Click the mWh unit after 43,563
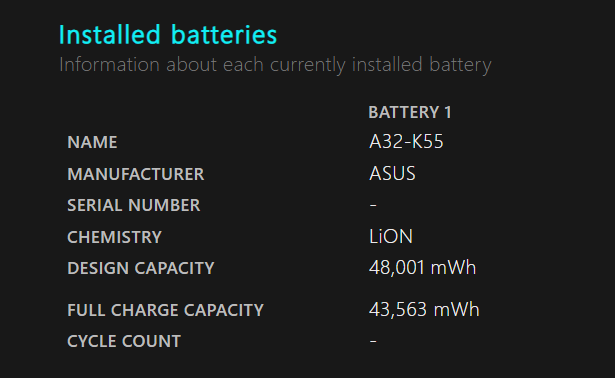Screen dimensions: 615x378 457,310
